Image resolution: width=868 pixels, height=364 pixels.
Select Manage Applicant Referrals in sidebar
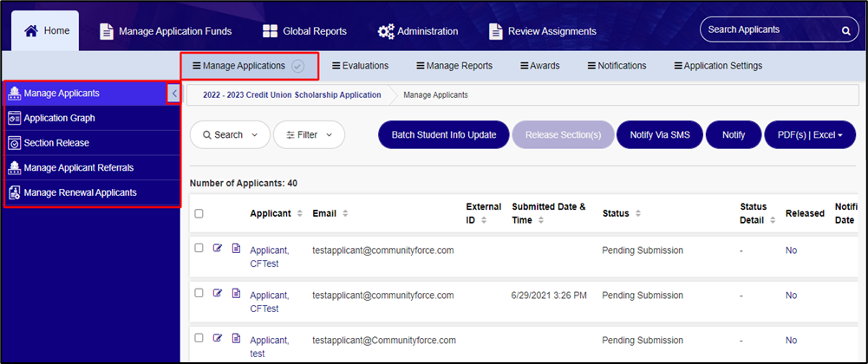point(91,167)
